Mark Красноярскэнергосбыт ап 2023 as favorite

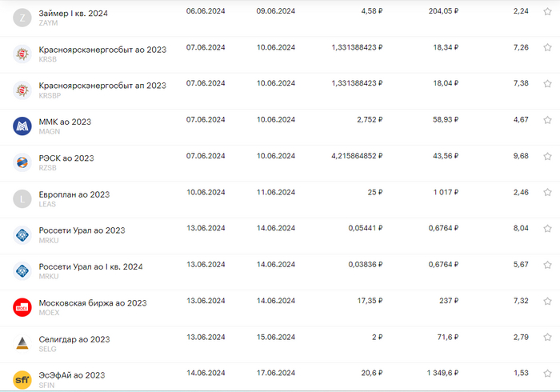(547, 83)
